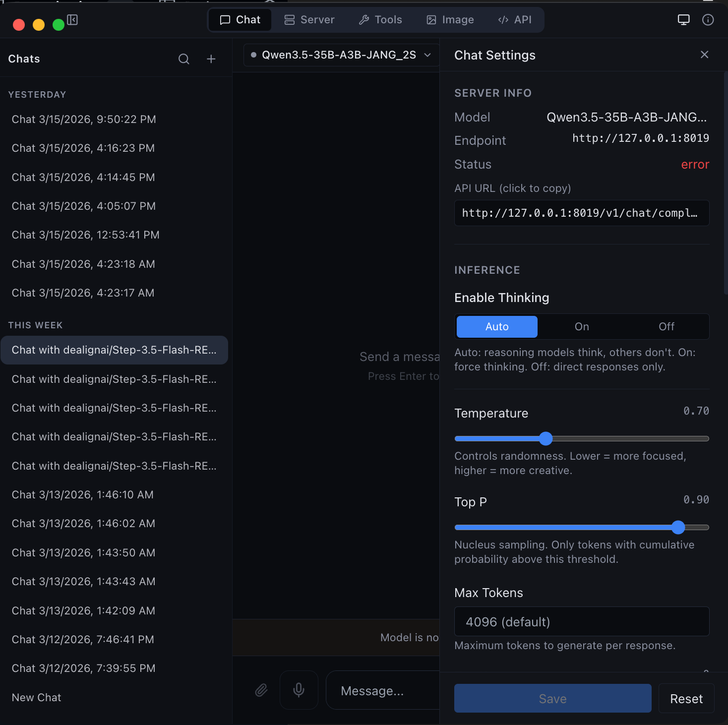This screenshot has height=725, width=728.
Task: Activate the microphone voice input icon
Action: tap(299, 690)
